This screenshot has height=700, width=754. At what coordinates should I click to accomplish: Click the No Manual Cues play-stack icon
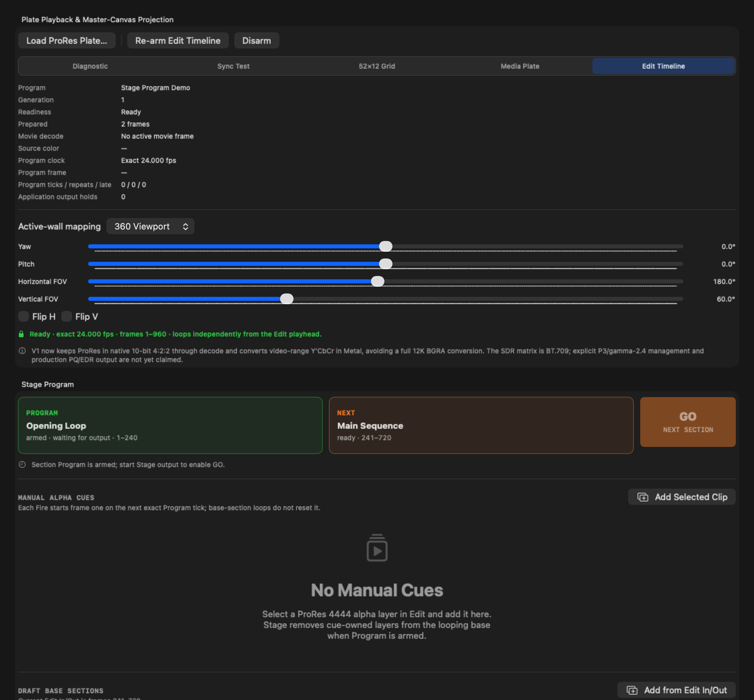(377, 548)
